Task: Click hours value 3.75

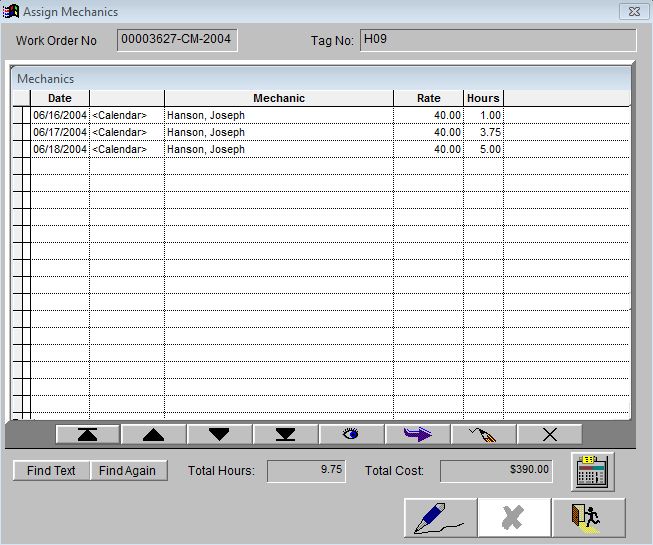Action: (x=484, y=132)
